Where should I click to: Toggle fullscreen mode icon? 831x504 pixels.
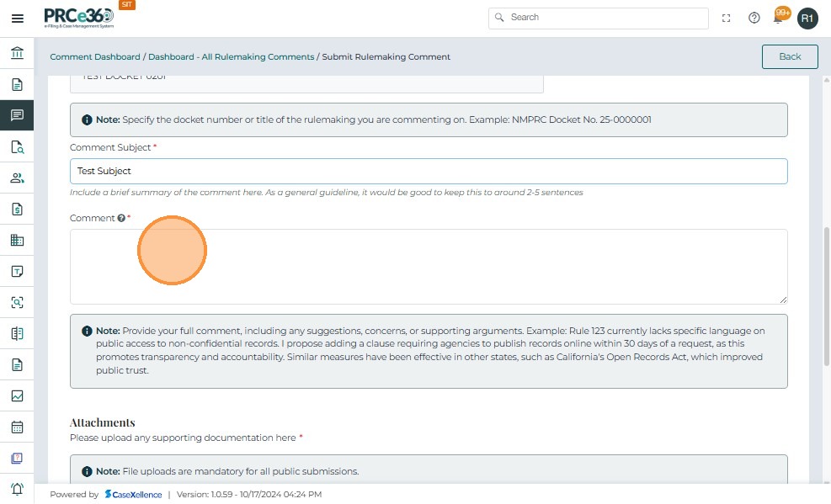[727, 18]
